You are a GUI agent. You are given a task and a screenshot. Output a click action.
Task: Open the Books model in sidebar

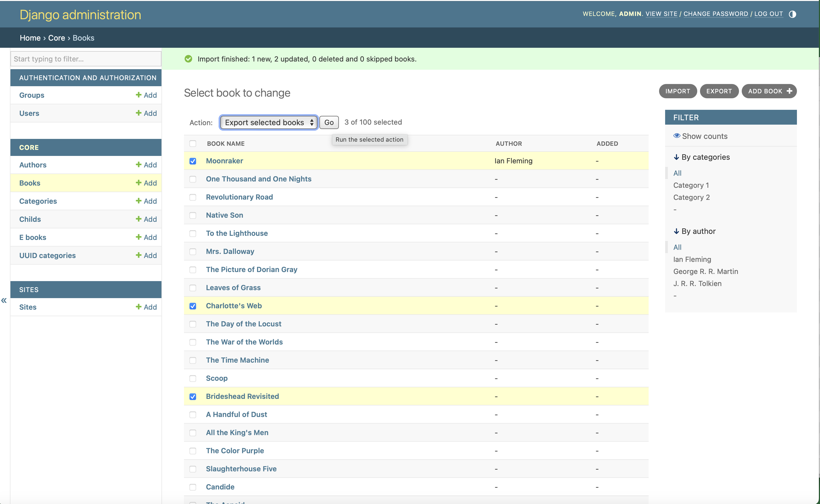point(30,183)
